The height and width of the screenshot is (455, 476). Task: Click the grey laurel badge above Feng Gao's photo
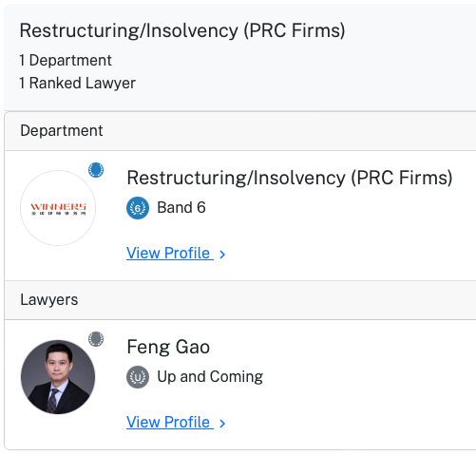click(x=96, y=339)
